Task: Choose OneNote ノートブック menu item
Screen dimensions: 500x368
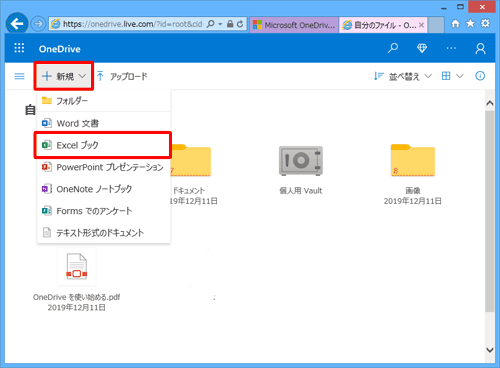Action: click(x=104, y=189)
